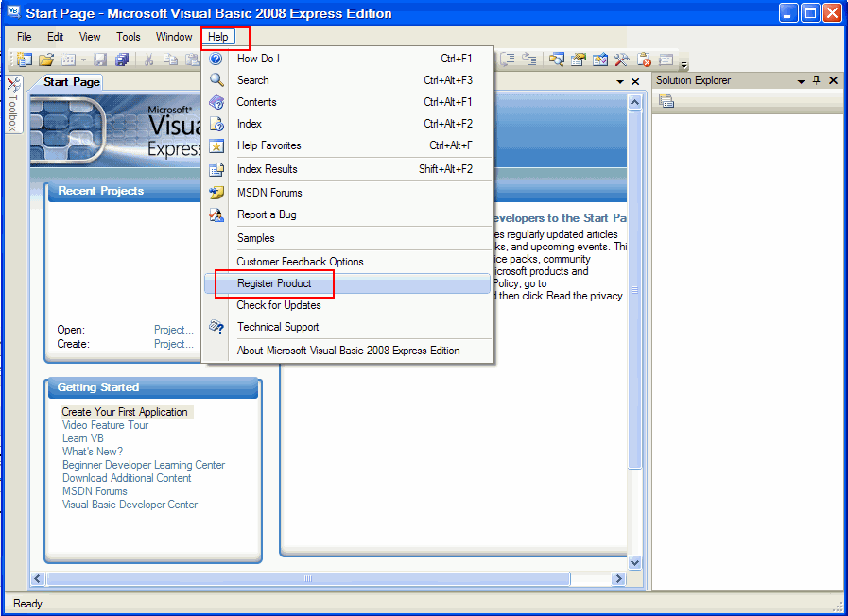The image size is (848, 616).
Task: Click the New Project toolbar icon
Action: 25,60
